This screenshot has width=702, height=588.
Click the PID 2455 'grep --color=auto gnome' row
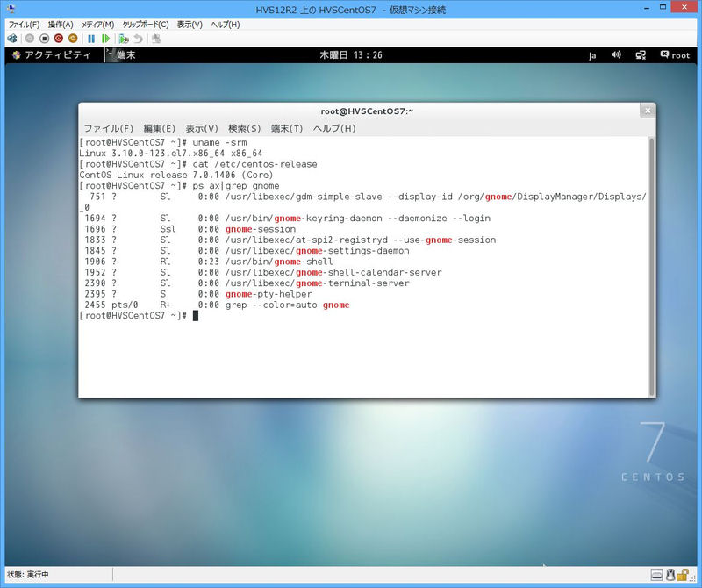point(217,305)
